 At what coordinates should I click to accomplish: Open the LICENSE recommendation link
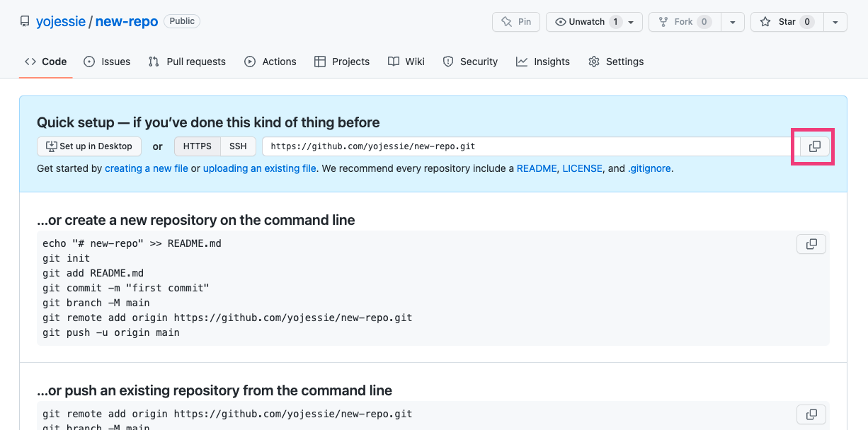tap(583, 169)
